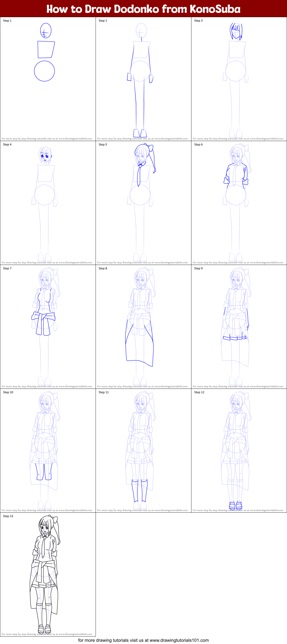The width and height of the screenshot is (287, 644).
Task: Click the Step 9 panel 'For more step by step' caption
Action: pos(238,386)
